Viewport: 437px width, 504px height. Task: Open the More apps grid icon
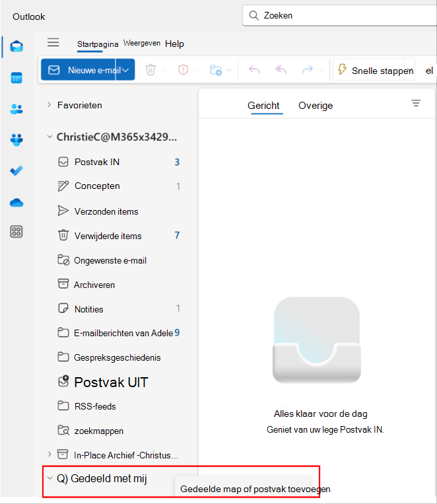click(17, 231)
